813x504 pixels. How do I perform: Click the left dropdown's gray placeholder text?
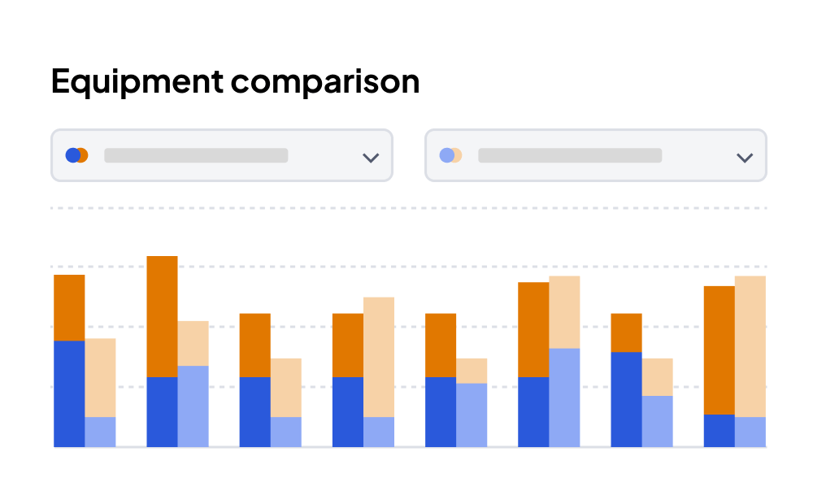pyautogui.click(x=196, y=155)
